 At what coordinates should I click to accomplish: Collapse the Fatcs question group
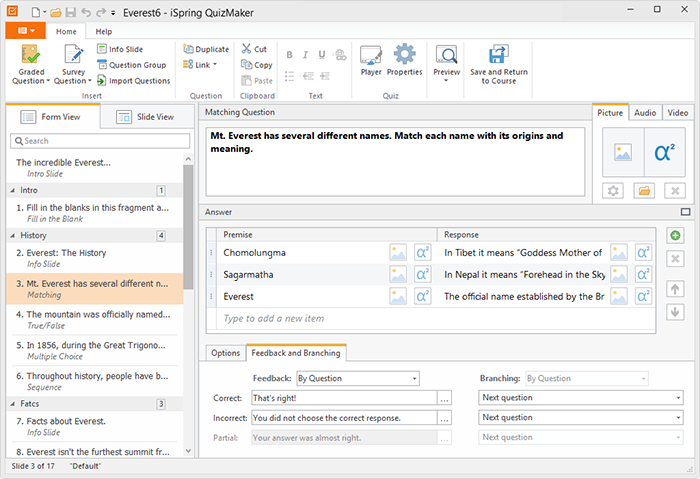12,404
